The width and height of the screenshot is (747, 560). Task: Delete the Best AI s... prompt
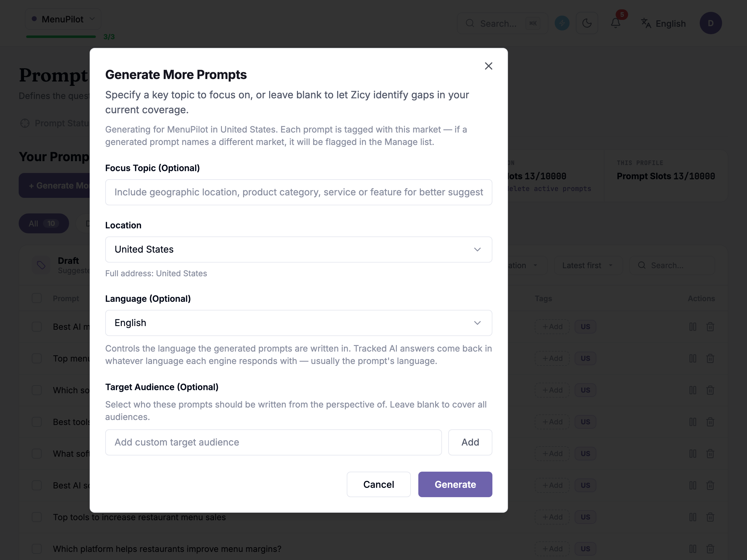[710, 485]
